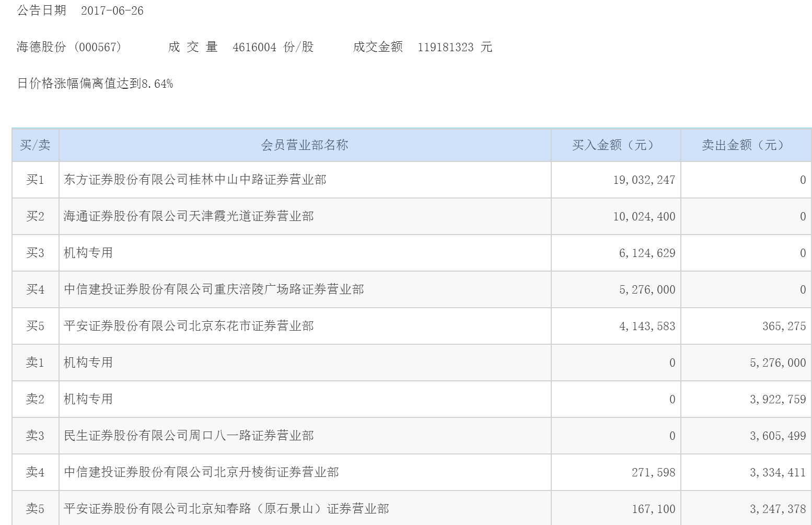812x525 pixels.
Task: Select the 卖2 row label
Action: pyautogui.click(x=35, y=399)
